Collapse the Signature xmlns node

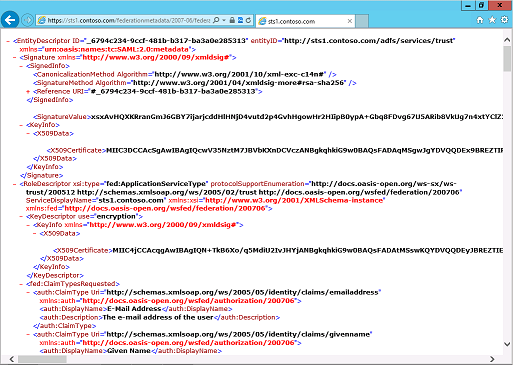click(x=15, y=58)
